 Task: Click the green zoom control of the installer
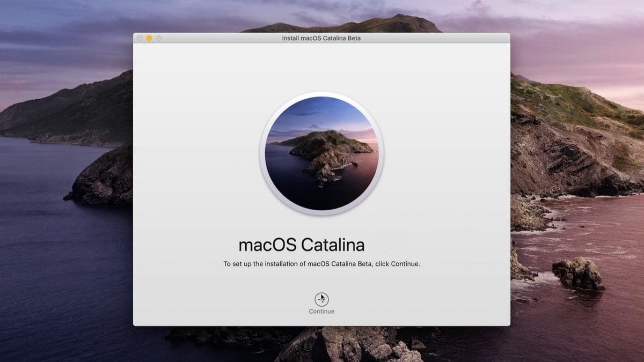(x=158, y=38)
